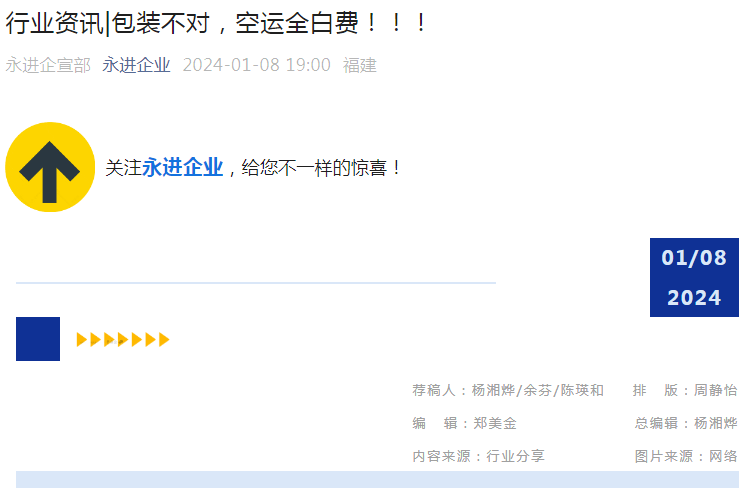Click the location label 福建

(360, 65)
